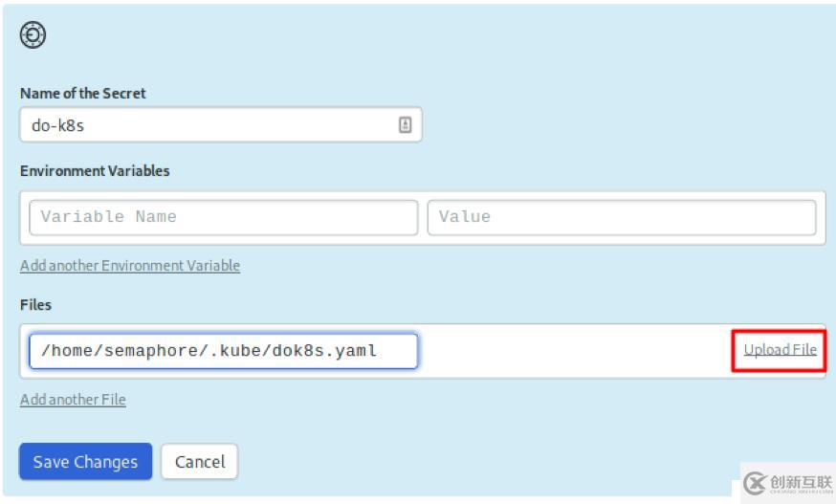Click the do-k8s text in name field
The width and height of the screenshot is (836, 504).
(x=57, y=125)
